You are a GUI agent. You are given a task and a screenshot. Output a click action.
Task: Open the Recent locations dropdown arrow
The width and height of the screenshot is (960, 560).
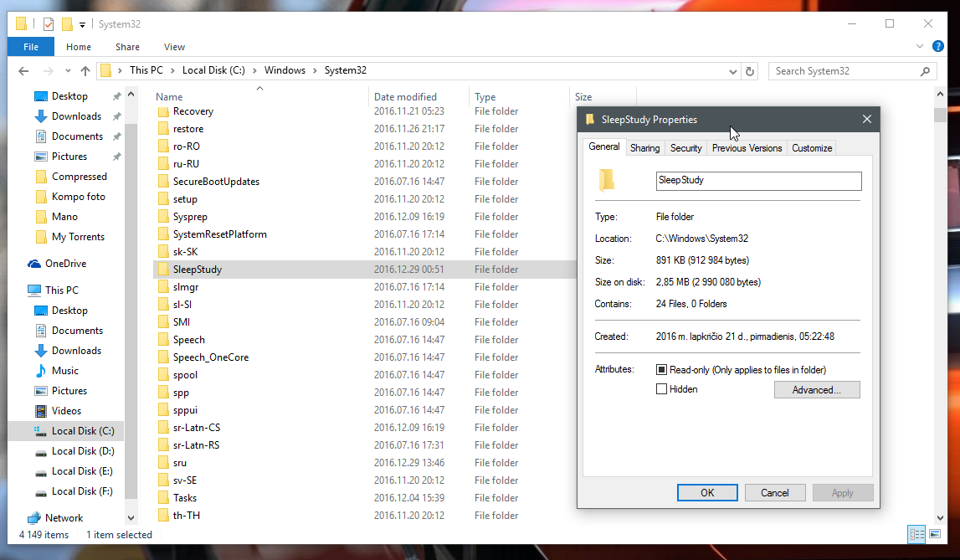coord(68,71)
